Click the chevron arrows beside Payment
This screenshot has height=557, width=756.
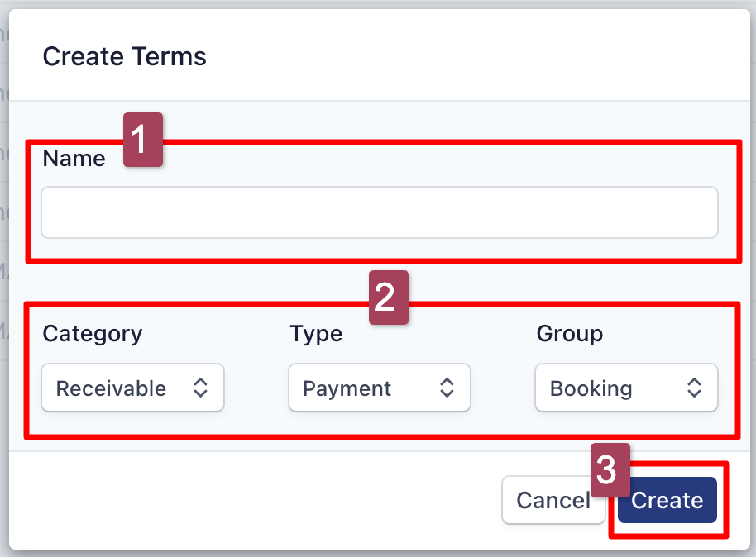pos(447,388)
